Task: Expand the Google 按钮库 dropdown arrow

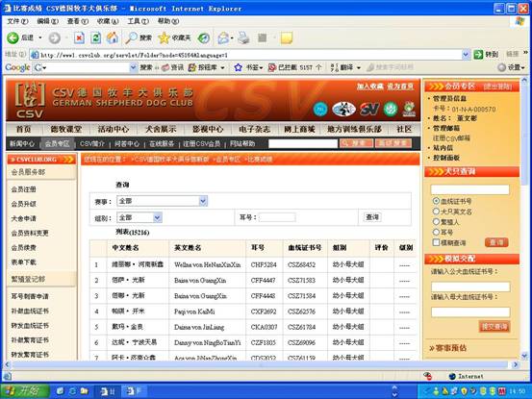Action: point(222,68)
